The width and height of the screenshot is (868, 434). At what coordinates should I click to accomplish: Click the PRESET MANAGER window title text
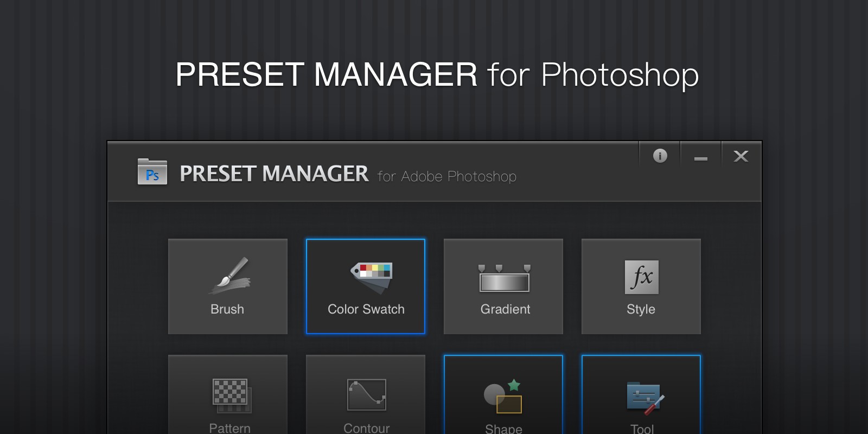274,174
